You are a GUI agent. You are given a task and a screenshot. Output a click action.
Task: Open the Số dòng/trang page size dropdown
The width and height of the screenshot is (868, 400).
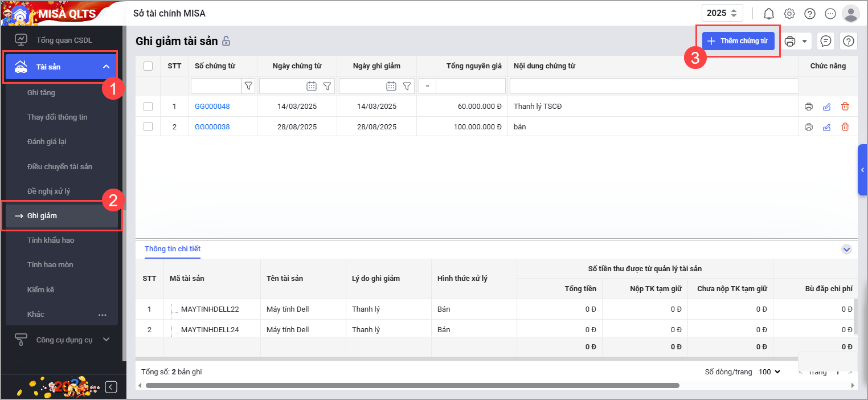(x=769, y=372)
